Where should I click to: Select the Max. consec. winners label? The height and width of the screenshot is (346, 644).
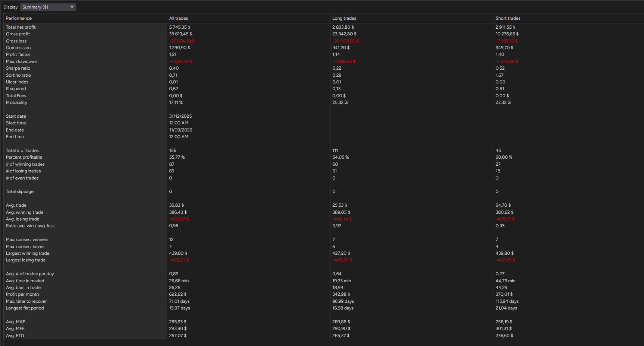pos(27,239)
